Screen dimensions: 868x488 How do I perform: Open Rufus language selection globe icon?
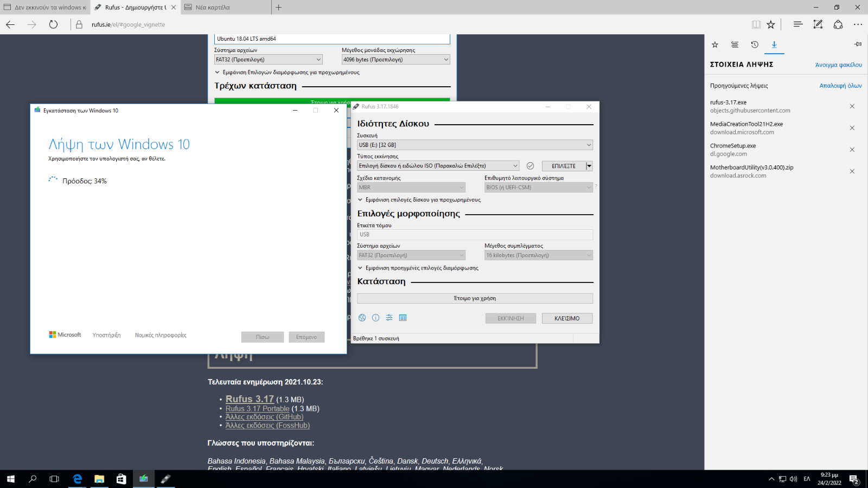click(362, 318)
